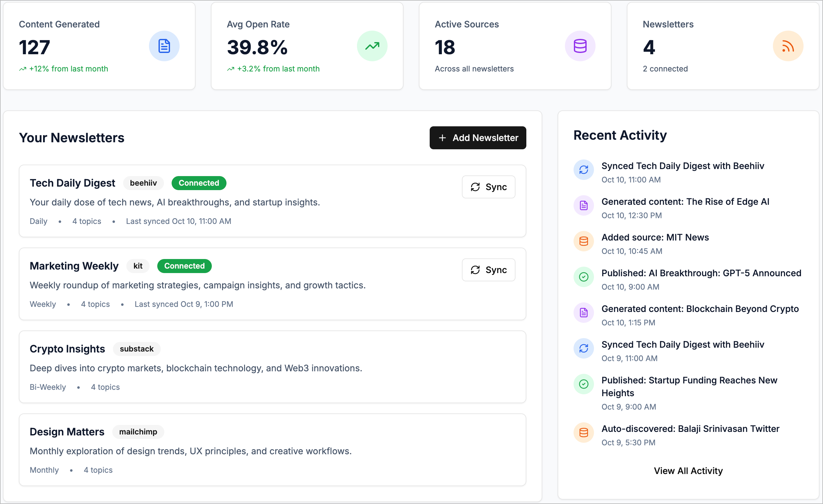Click document icon beside The Rise of Edge AI
The height and width of the screenshot is (504, 823).
[x=583, y=205]
